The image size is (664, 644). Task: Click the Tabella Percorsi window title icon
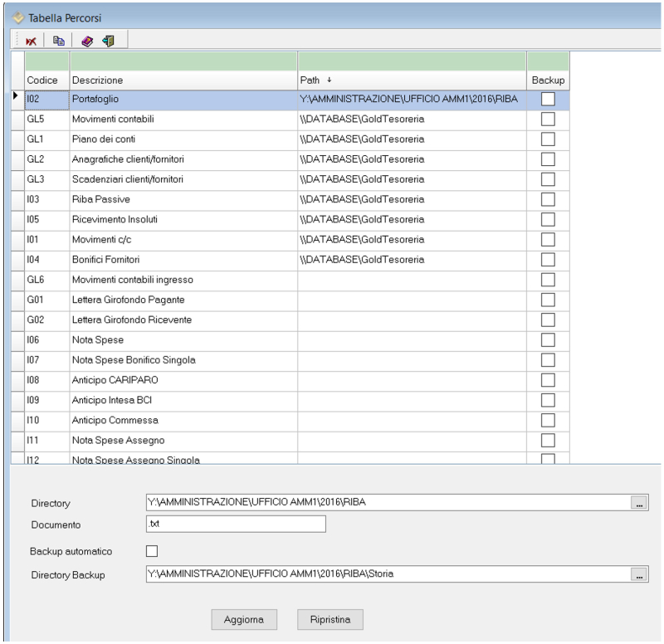pos(17,17)
